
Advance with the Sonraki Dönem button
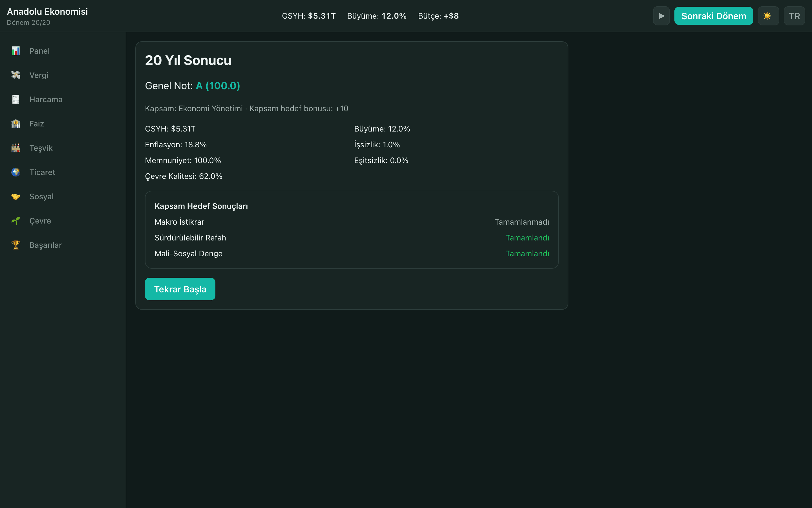pos(714,16)
